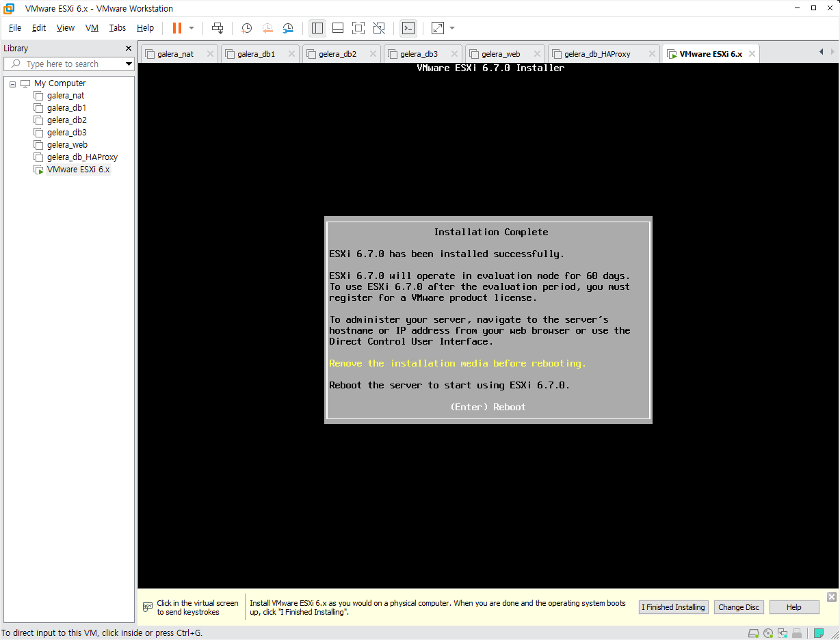Open the View menu
840x640 pixels.
click(66, 28)
